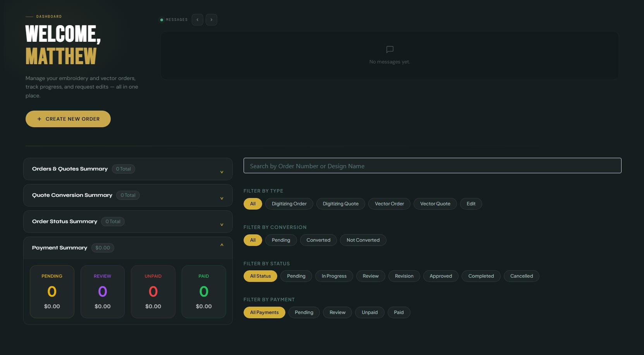Open the Unpaid payment summary card
Image resolution: width=644 pixels, height=355 pixels.
pyautogui.click(x=153, y=292)
